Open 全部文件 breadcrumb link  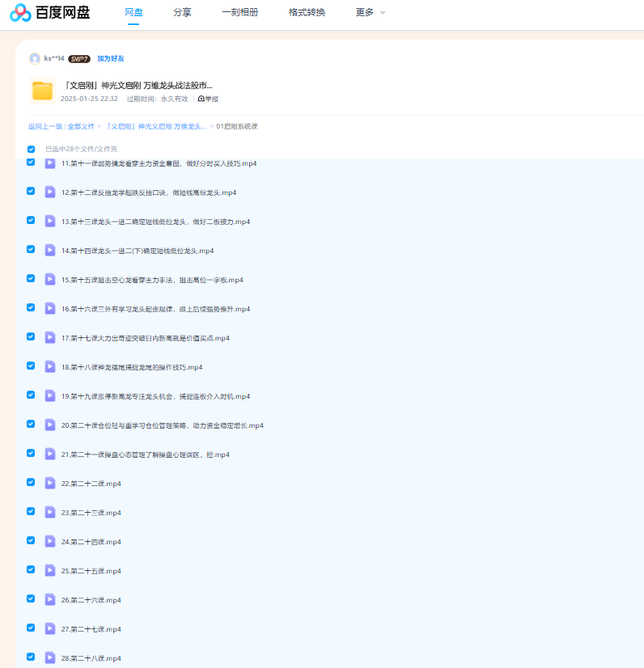click(x=81, y=126)
